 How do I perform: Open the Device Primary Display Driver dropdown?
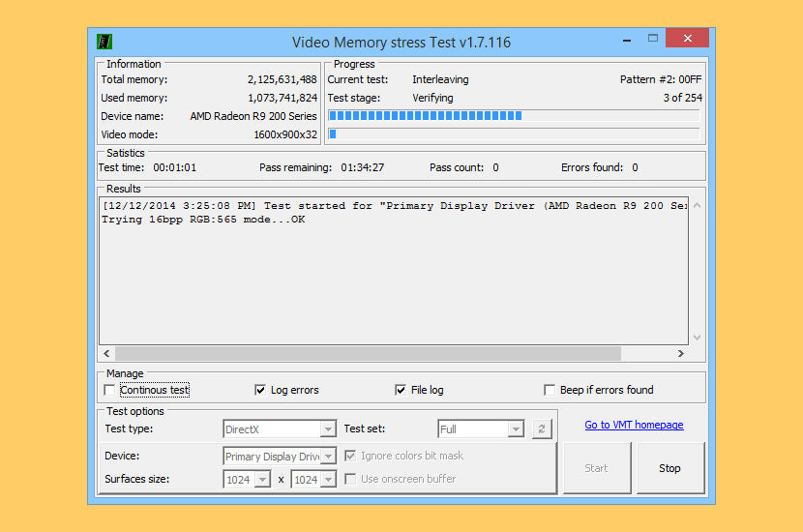click(x=328, y=456)
